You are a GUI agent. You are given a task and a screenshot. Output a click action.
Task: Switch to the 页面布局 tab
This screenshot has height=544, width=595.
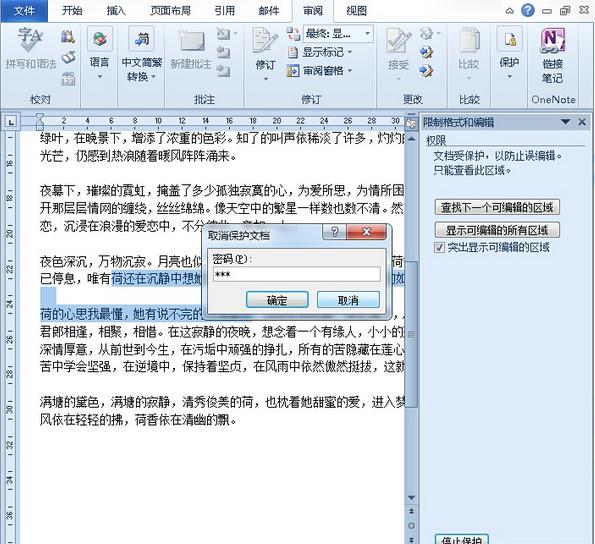(170, 11)
